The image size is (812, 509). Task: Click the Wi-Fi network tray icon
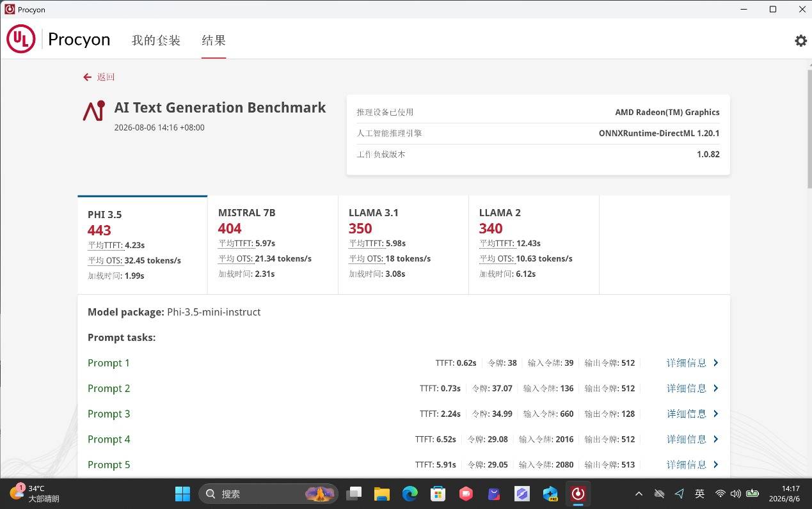point(720,494)
